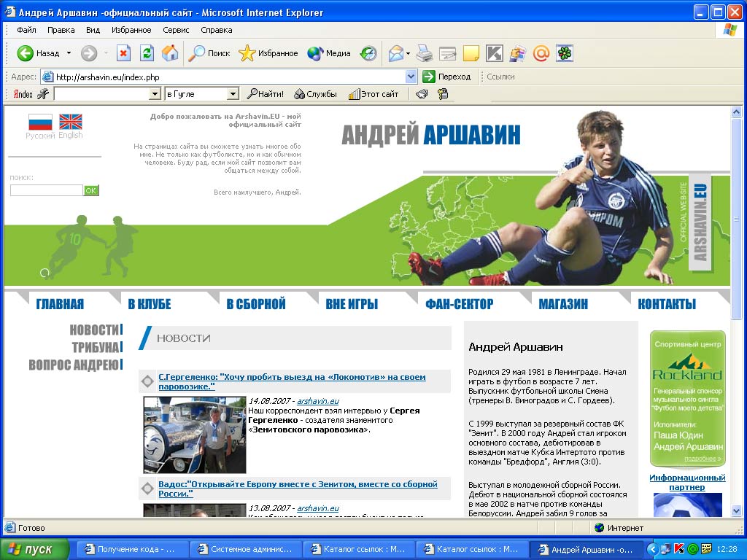Click the Яndex logo on the search bar
Viewport: 747px width, 560px height.
pos(23,94)
